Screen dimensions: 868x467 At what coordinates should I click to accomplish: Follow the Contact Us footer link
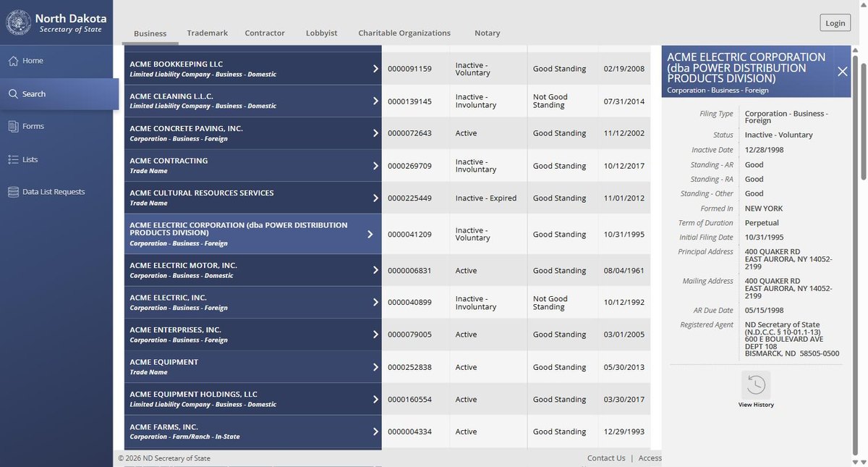tap(606, 458)
